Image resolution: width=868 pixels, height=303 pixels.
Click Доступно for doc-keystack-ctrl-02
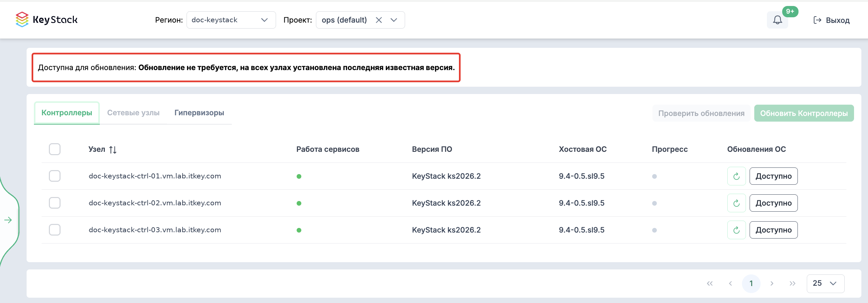click(773, 203)
